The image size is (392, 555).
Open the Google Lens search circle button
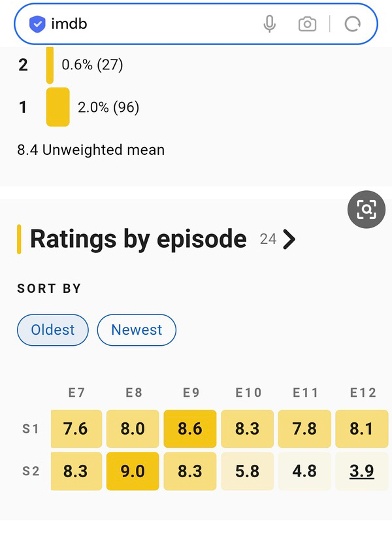366,210
